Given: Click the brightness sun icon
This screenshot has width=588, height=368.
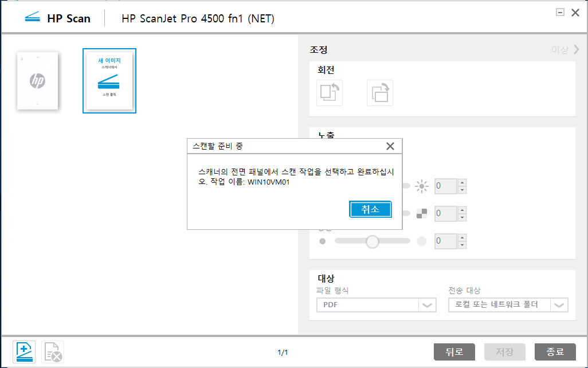Looking at the screenshot, I should tap(422, 186).
